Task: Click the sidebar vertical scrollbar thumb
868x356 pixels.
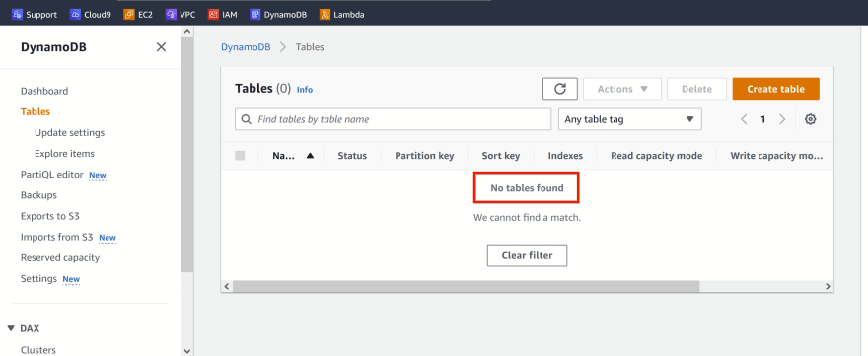Action: [187, 156]
